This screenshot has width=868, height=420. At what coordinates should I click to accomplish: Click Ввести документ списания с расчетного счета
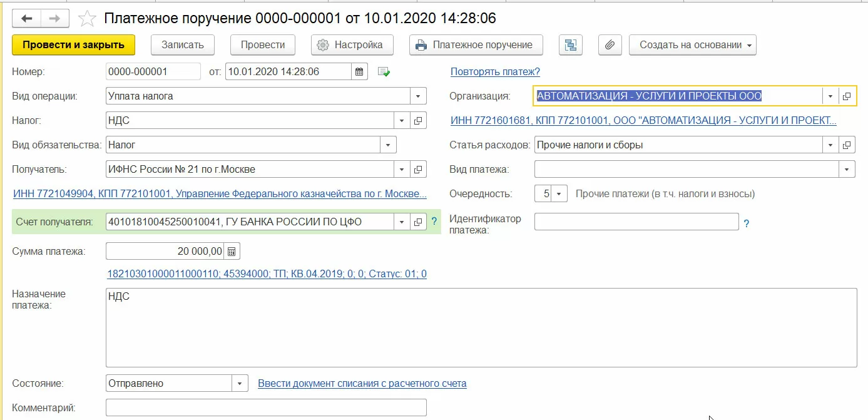[362, 384]
